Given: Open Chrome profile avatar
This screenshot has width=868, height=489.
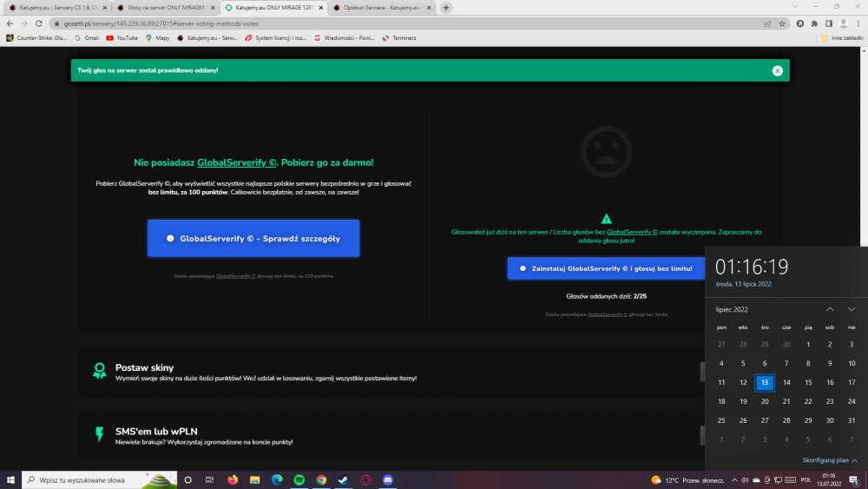Looking at the screenshot, I should pyautogui.click(x=844, y=23).
